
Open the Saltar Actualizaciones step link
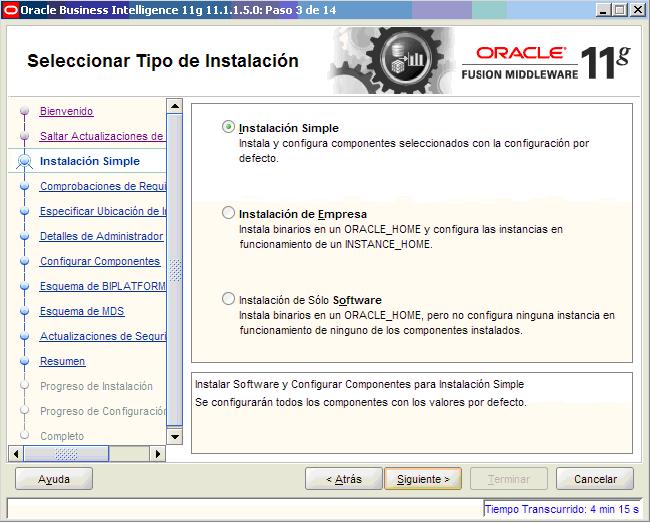pos(102,136)
